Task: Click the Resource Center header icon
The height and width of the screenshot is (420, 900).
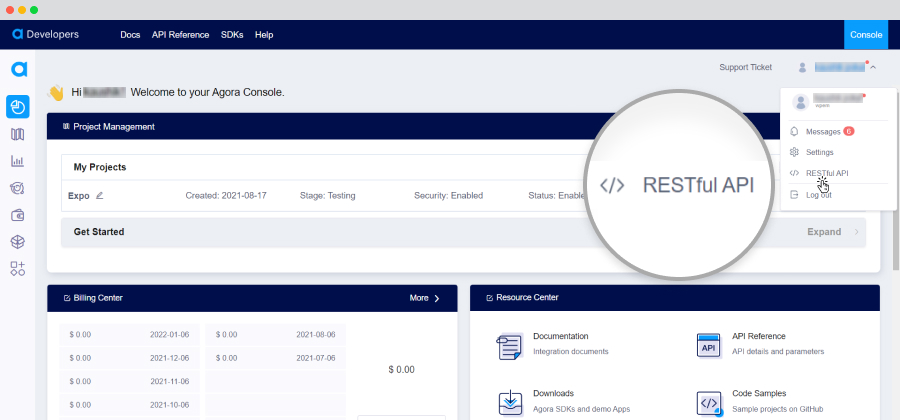Action: click(x=490, y=298)
